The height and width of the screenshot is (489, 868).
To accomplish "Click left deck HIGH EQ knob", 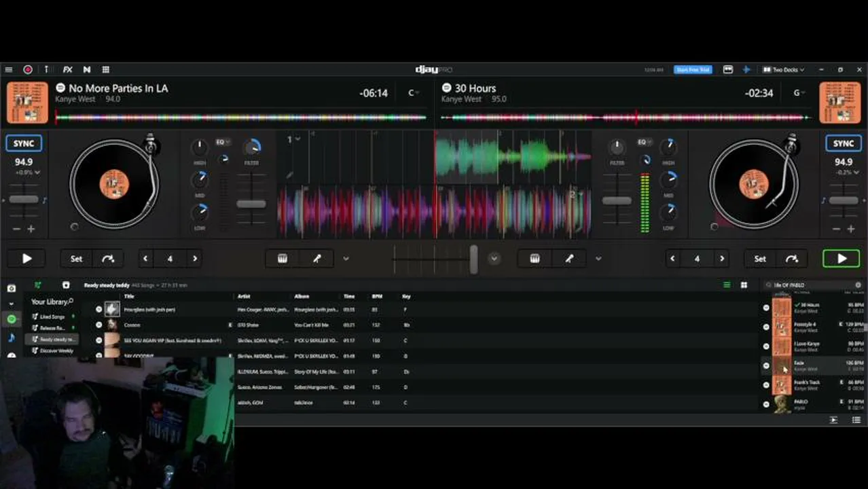I will point(199,147).
